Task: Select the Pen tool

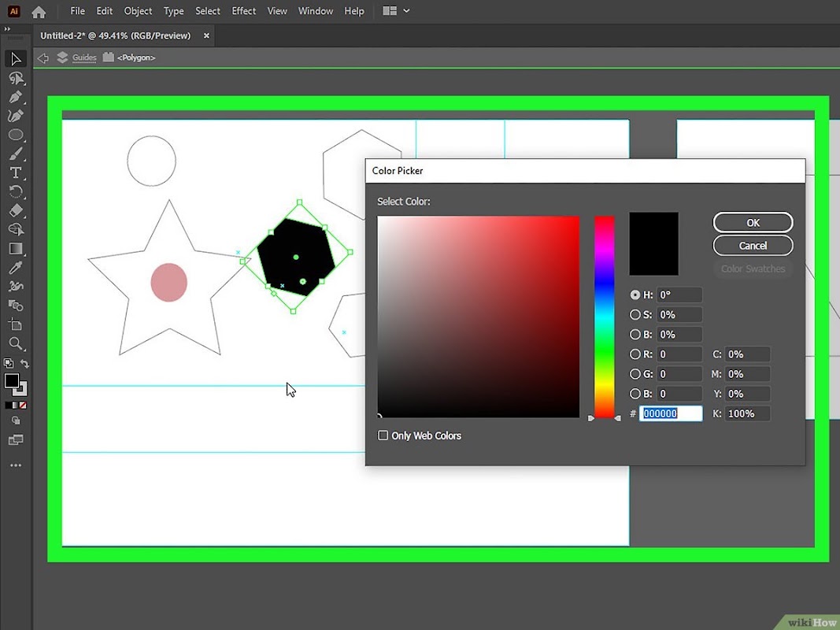Action: (16, 97)
